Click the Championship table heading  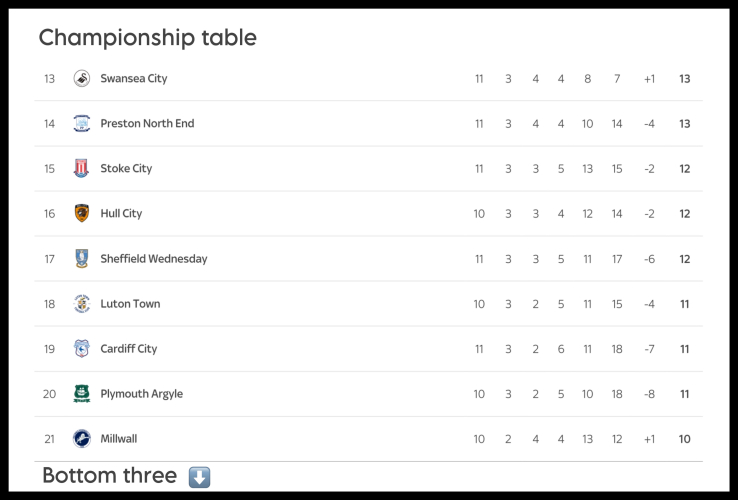[147, 38]
